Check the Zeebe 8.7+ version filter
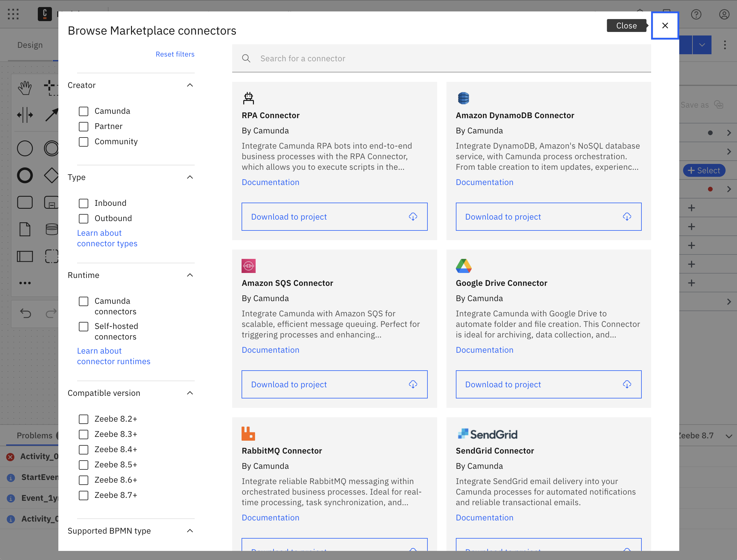The width and height of the screenshot is (737, 560). coord(84,496)
